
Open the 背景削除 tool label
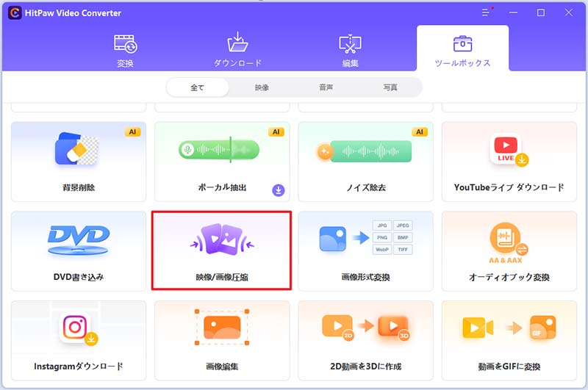(x=79, y=187)
